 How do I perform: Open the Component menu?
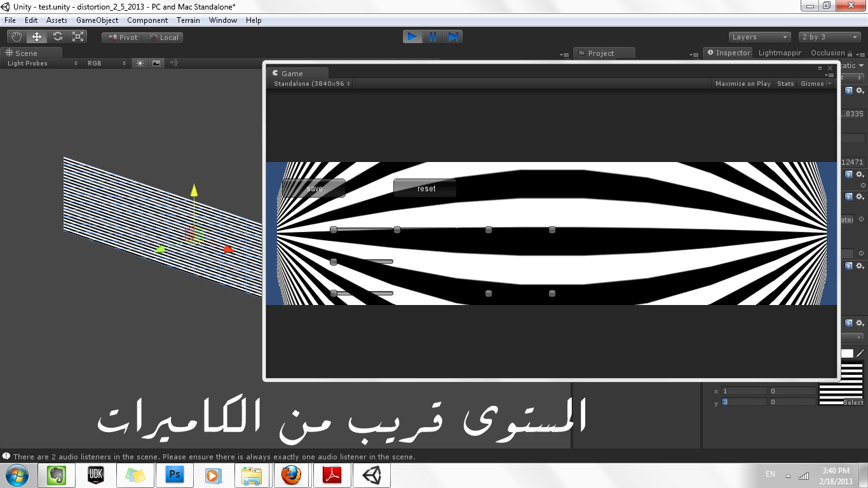[147, 20]
